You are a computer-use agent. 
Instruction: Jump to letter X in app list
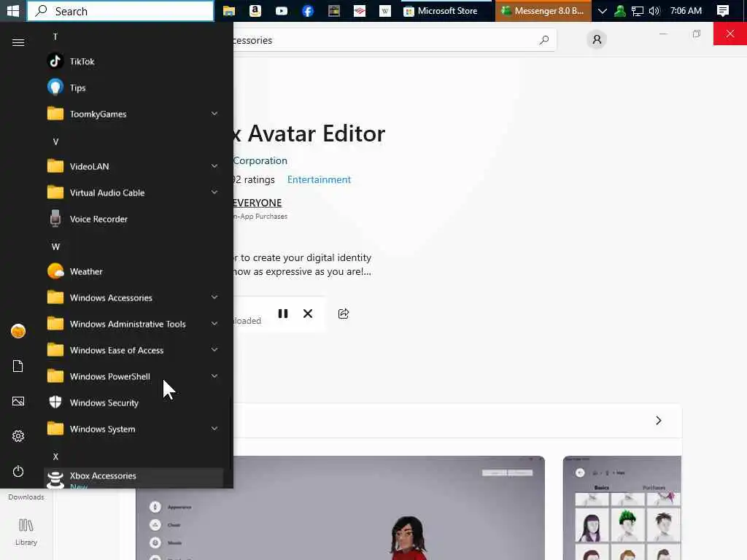pos(55,456)
